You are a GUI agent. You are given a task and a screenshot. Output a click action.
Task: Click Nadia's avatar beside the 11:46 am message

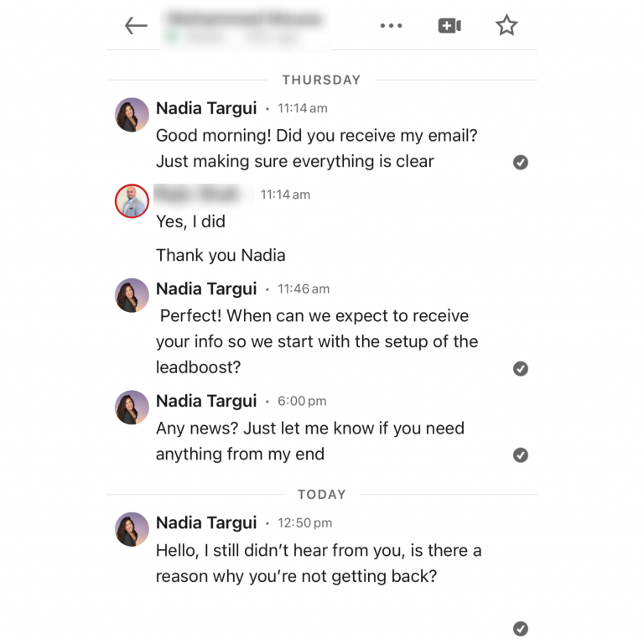point(132,295)
